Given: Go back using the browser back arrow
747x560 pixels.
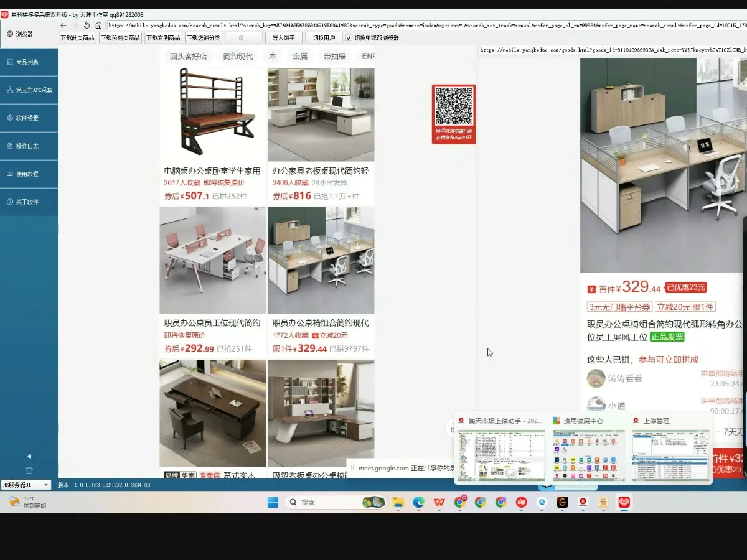Looking at the screenshot, I should click(x=63, y=26).
